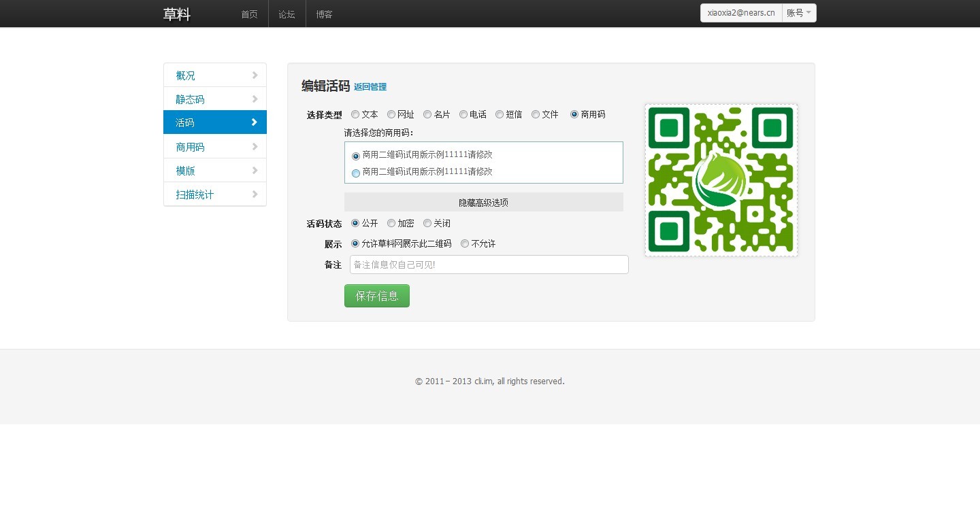Go to 首页 in the top navigation
The height and width of the screenshot is (527, 980).
249,14
